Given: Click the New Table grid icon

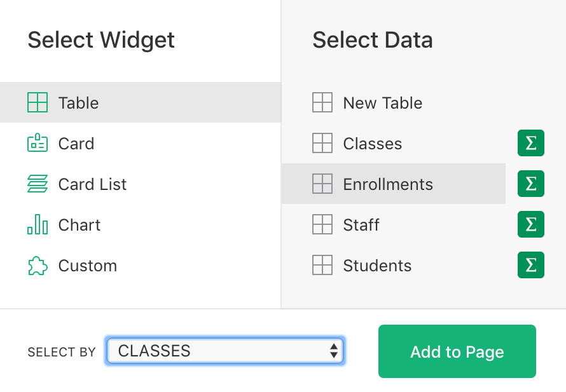Looking at the screenshot, I should tap(322, 102).
